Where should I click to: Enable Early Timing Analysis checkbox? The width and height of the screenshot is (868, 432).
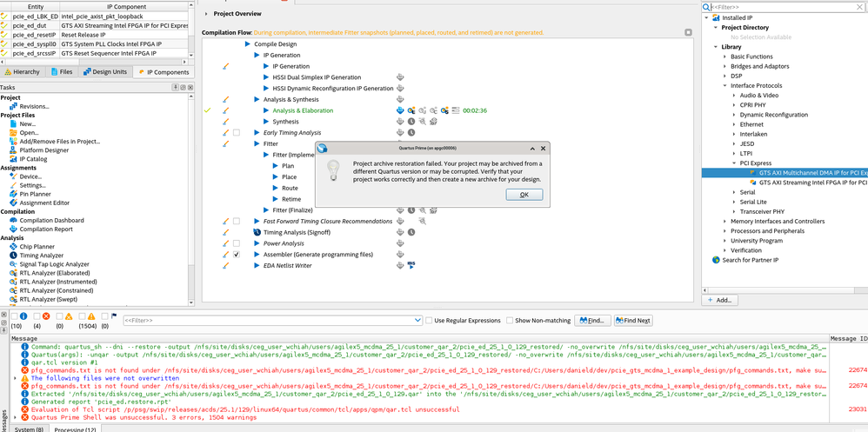tap(237, 133)
